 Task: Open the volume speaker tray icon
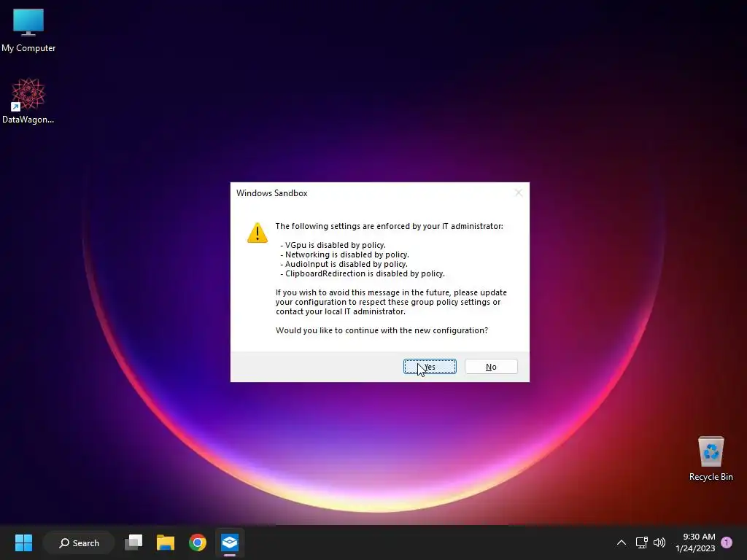coord(659,542)
